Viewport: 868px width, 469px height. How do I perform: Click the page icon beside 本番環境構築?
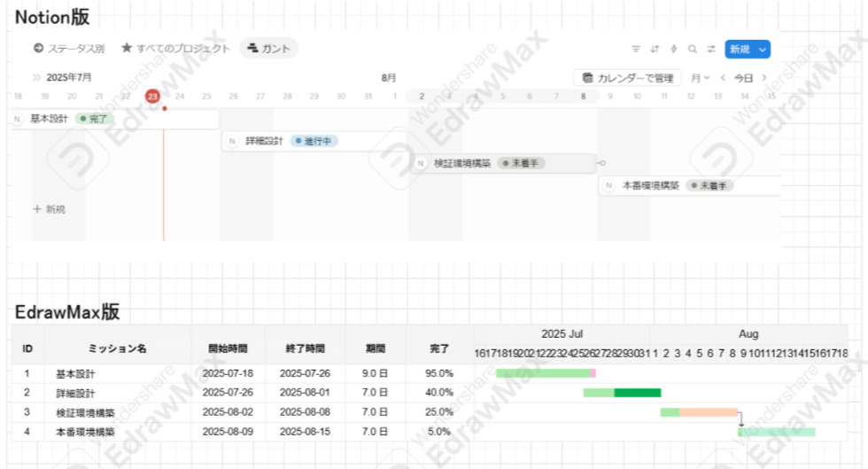click(x=609, y=185)
